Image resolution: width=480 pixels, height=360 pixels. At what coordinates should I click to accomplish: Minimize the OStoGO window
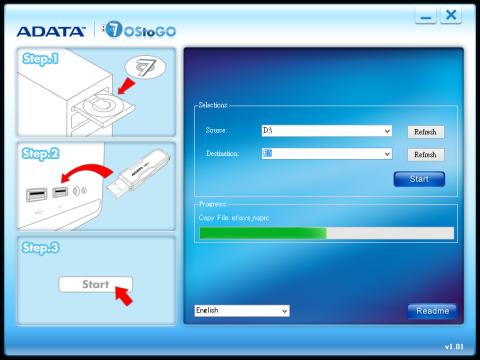426,15
